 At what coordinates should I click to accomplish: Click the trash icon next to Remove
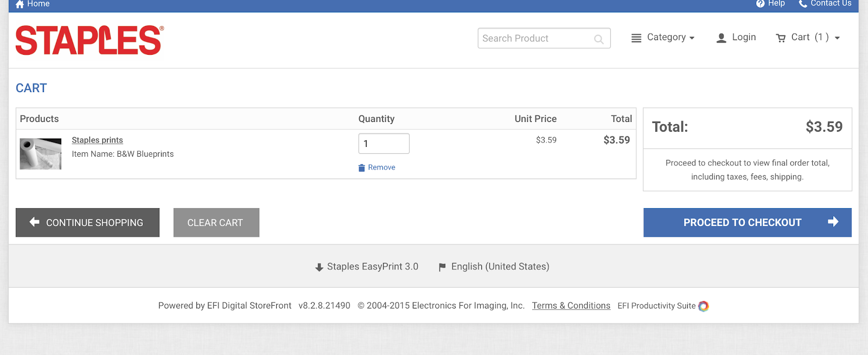coord(362,168)
